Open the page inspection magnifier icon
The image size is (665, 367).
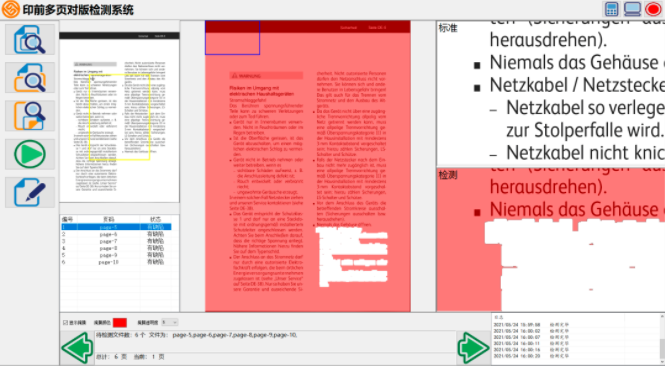click(x=30, y=116)
